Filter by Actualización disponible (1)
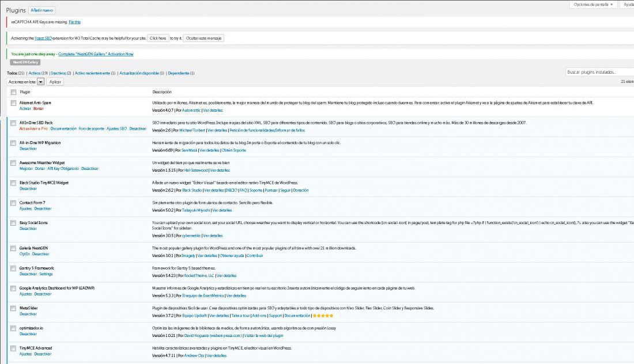This screenshot has width=634, height=364. coord(142,74)
